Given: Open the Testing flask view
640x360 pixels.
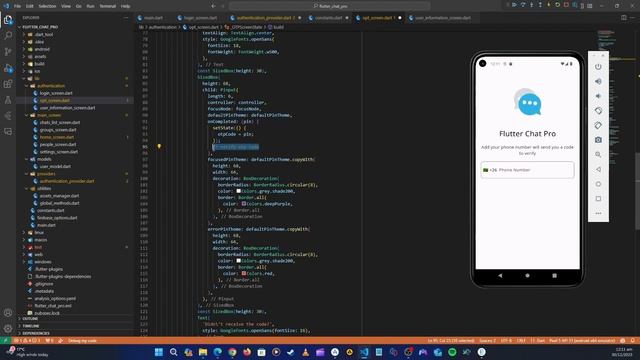Looking at the screenshot, I should click(8, 100).
